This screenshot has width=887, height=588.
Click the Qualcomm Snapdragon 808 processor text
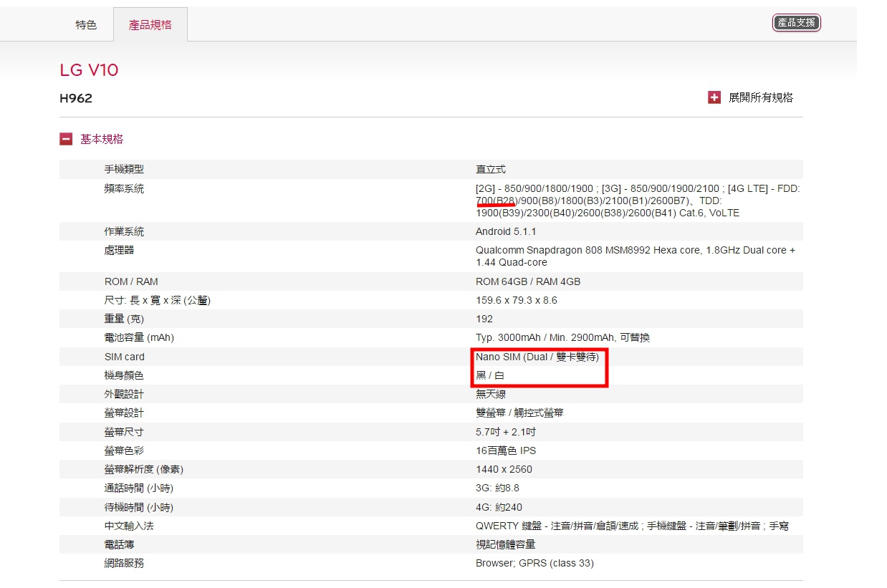(x=636, y=256)
